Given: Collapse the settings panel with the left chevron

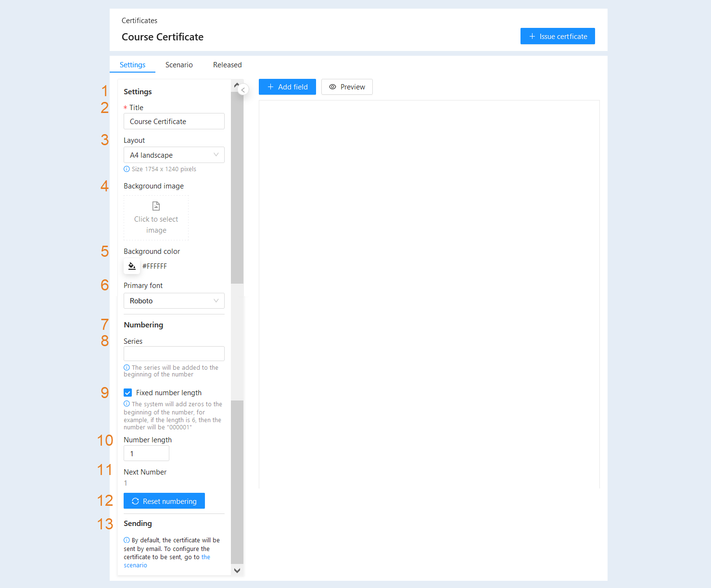Looking at the screenshot, I should pos(243,90).
